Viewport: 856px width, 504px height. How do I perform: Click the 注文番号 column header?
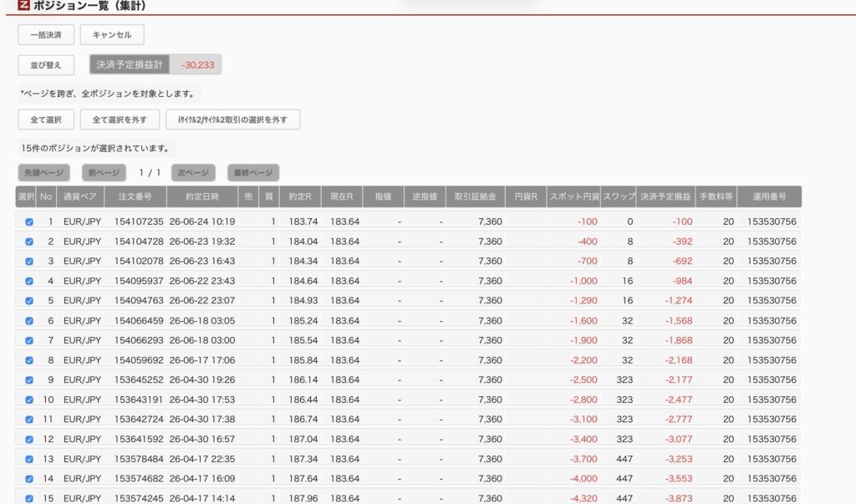[135, 196]
